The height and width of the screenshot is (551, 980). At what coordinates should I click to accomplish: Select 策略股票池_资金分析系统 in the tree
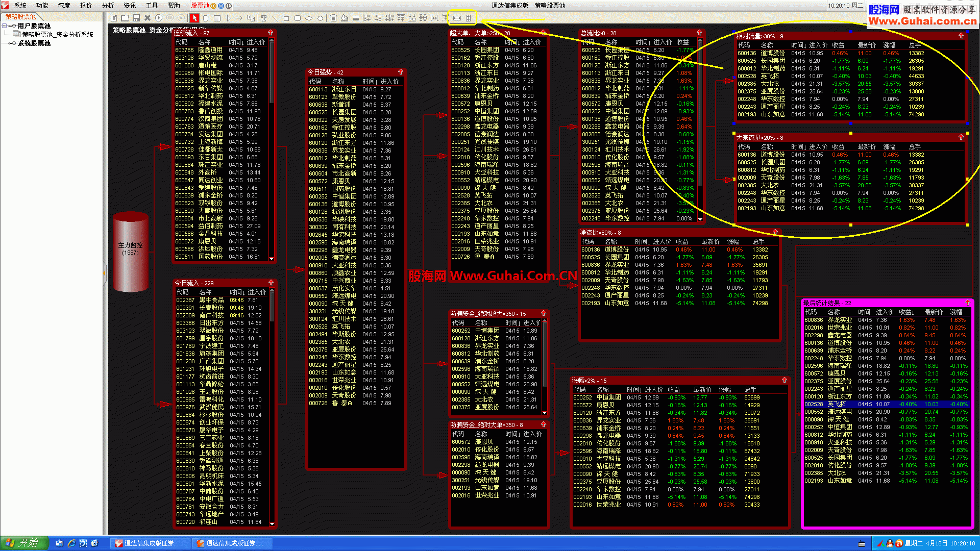point(58,34)
